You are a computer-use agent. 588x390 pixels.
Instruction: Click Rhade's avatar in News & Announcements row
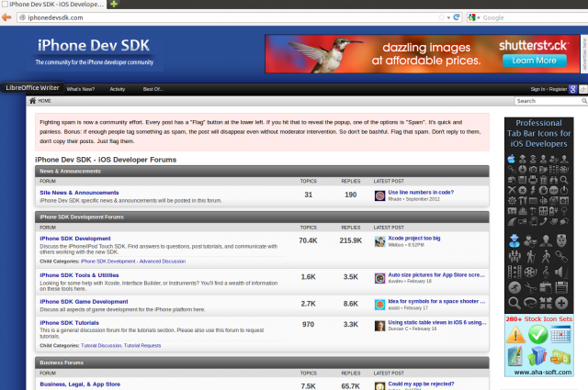pyautogui.click(x=379, y=195)
